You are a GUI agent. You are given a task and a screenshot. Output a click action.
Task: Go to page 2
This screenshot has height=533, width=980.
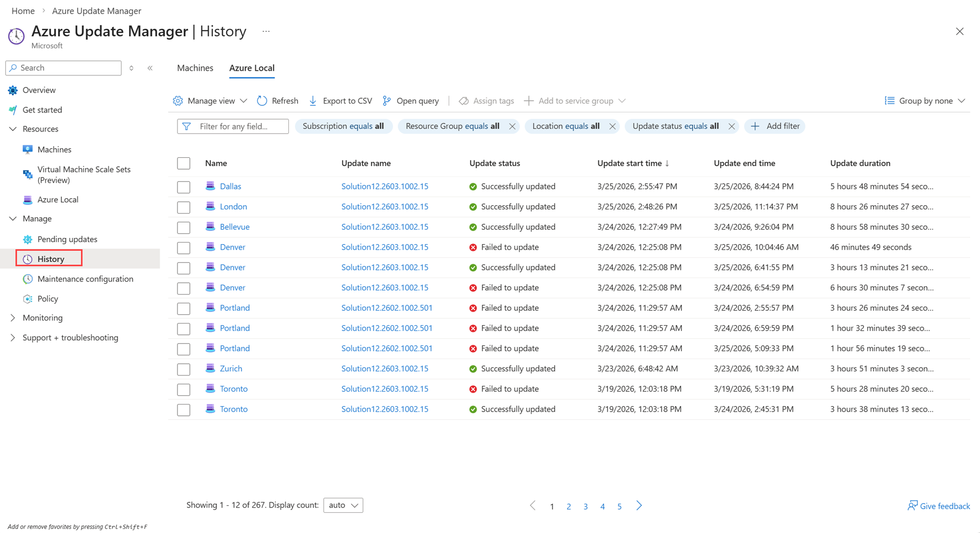point(568,506)
